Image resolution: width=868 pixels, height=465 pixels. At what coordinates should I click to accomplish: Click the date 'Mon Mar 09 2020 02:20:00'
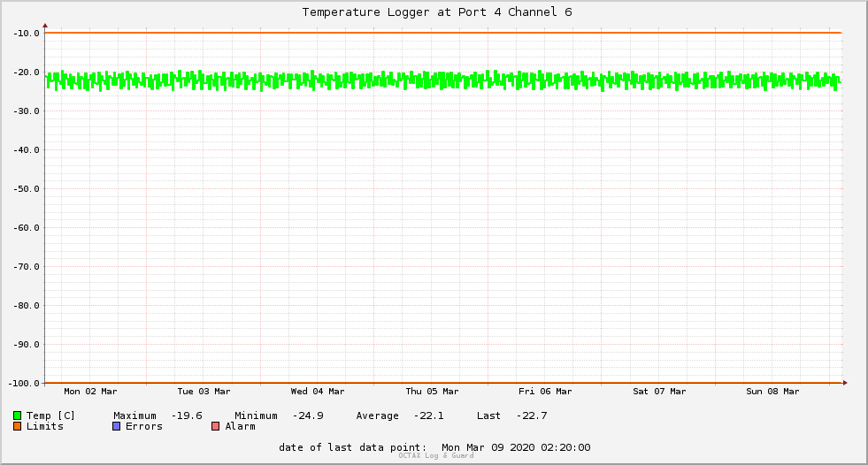tap(516, 447)
